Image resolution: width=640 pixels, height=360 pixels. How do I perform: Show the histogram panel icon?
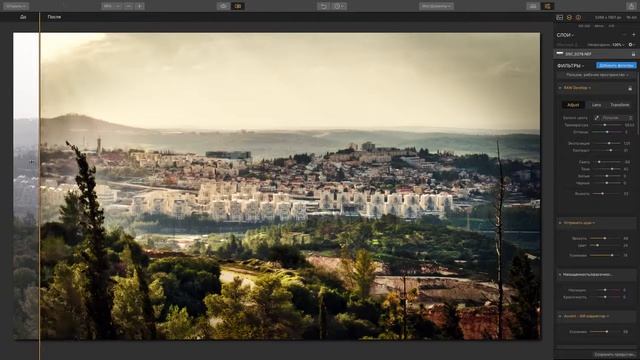tap(560, 18)
